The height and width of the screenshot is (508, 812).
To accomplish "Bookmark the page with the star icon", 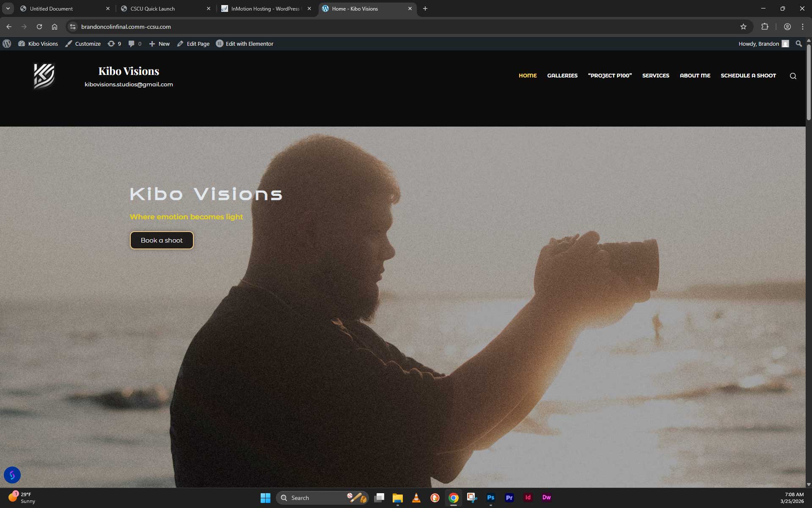I will (x=743, y=26).
